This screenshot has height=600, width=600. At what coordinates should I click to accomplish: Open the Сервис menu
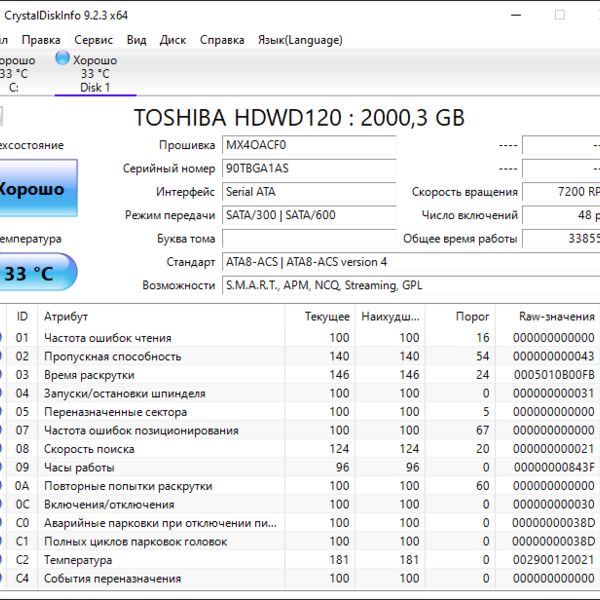(x=94, y=40)
